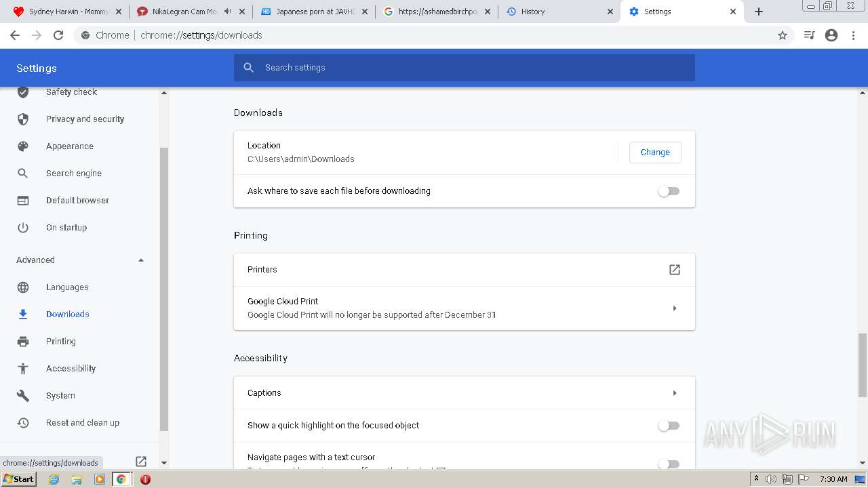Mute the NikaLegran tab audio icon
Screen dimensions: 868x488
227,12
